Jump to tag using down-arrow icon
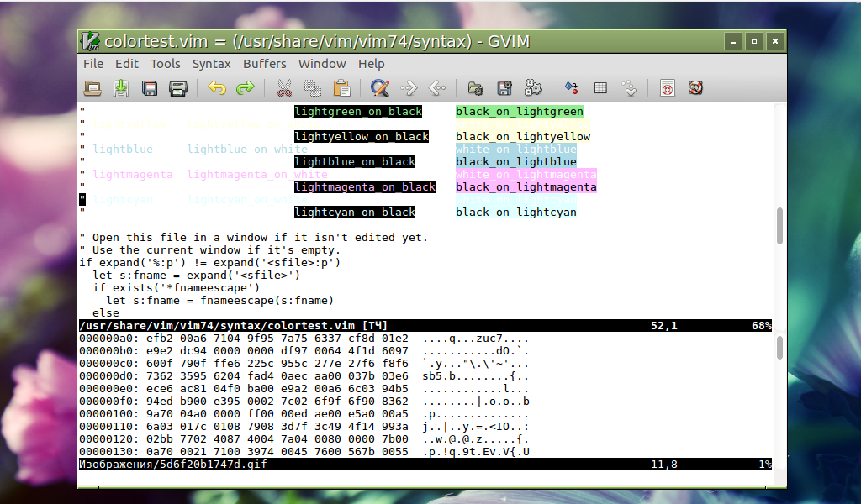The image size is (861, 504). (x=630, y=88)
